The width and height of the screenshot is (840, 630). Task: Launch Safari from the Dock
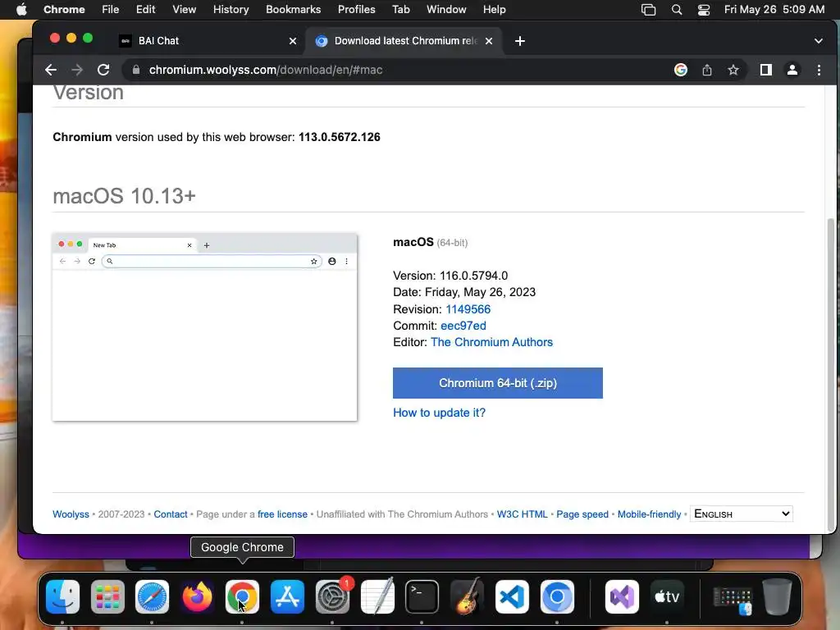tap(152, 596)
